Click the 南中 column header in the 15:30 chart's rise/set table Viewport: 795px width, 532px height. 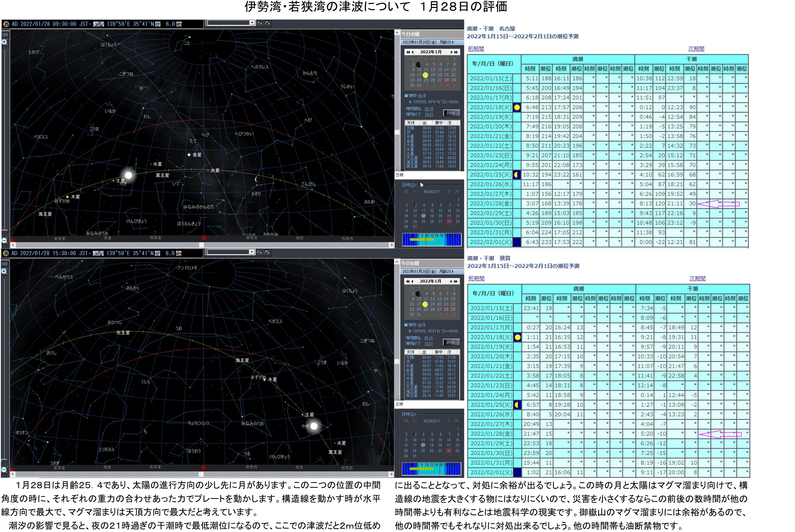pos(439,352)
